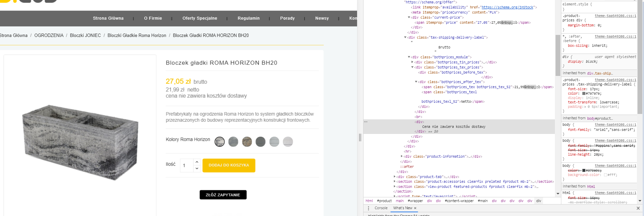Edit the margin-bottom 0 value
The height and width of the screenshot is (216, 644).
pyautogui.click(x=598, y=25)
